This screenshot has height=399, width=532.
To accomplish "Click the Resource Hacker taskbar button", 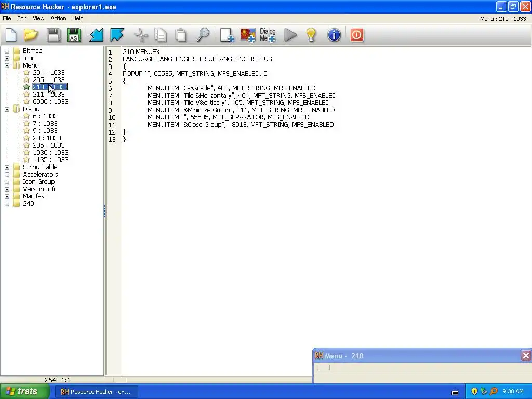I will coord(96,392).
